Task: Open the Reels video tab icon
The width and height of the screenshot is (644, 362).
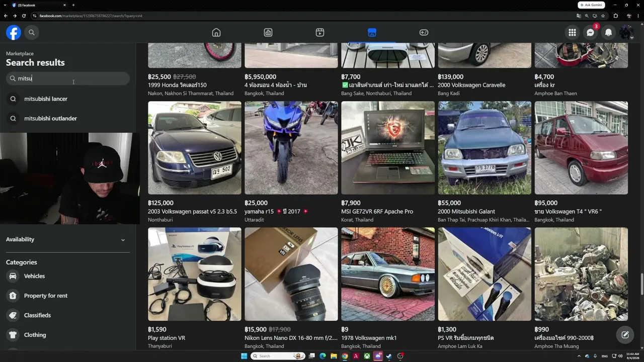Action: (320, 33)
